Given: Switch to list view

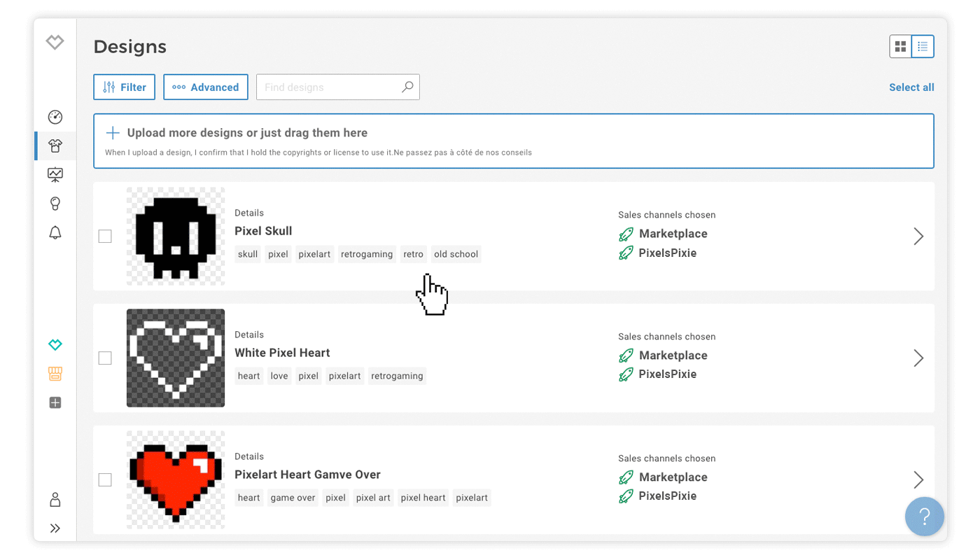Looking at the screenshot, I should (923, 46).
